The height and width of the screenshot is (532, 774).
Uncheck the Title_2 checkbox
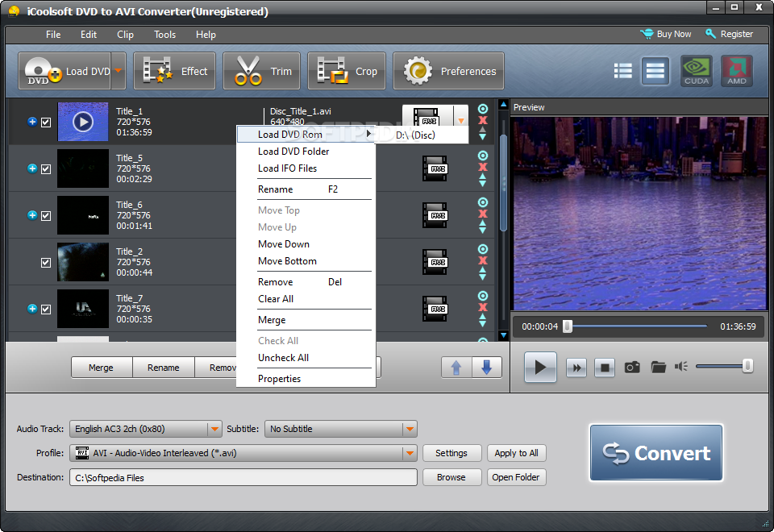(x=46, y=263)
